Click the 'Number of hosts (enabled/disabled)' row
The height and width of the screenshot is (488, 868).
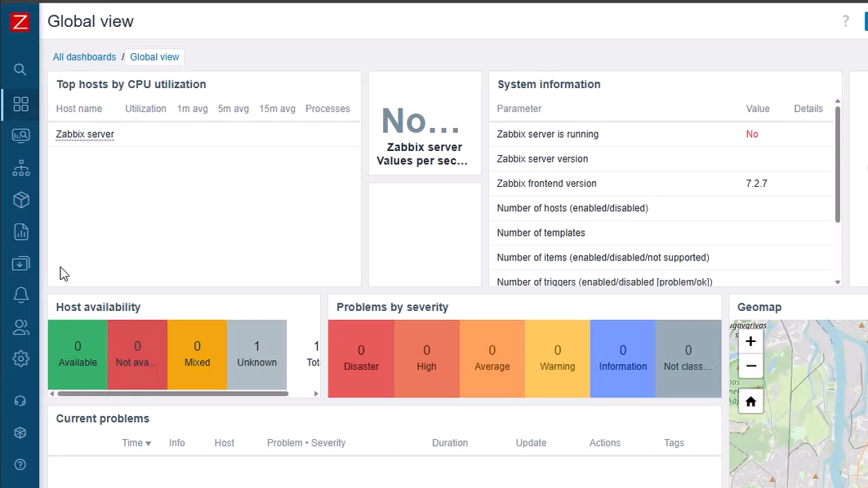(661, 208)
